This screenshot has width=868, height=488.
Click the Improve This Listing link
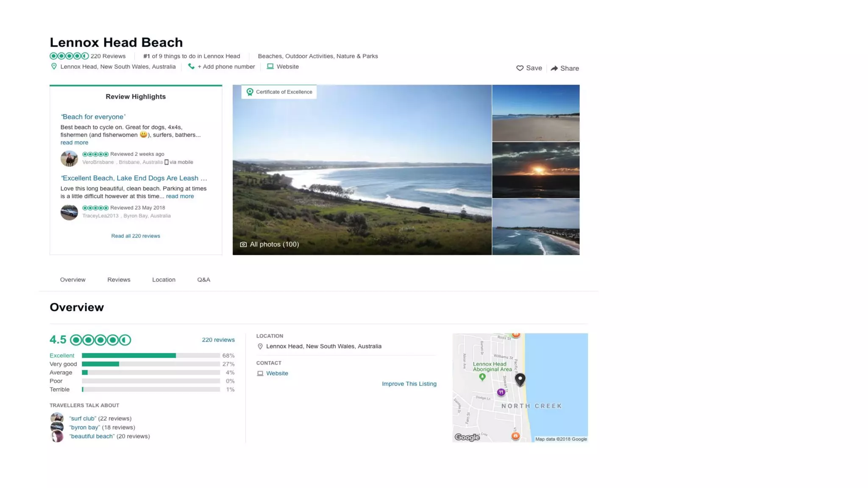pos(409,384)
